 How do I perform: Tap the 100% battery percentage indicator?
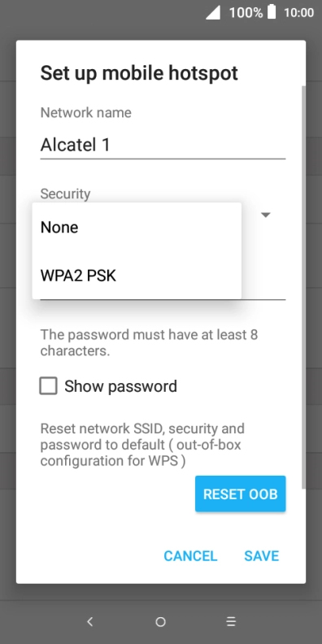coord(246,12)
